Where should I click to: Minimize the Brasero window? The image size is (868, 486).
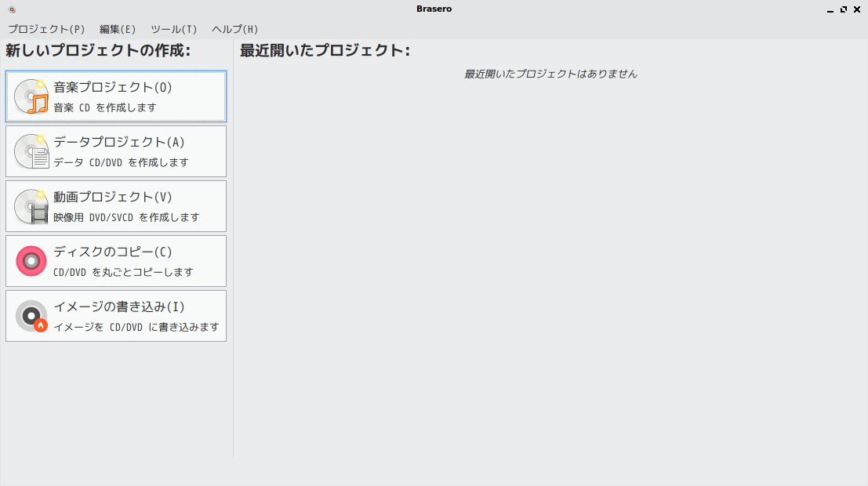(x=830, y=9)
